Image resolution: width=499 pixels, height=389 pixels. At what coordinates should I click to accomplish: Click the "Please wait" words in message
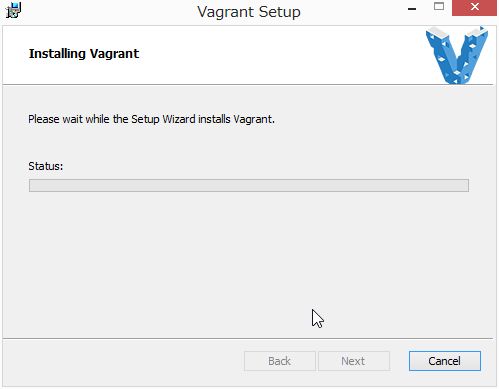[x=55, y=119]
